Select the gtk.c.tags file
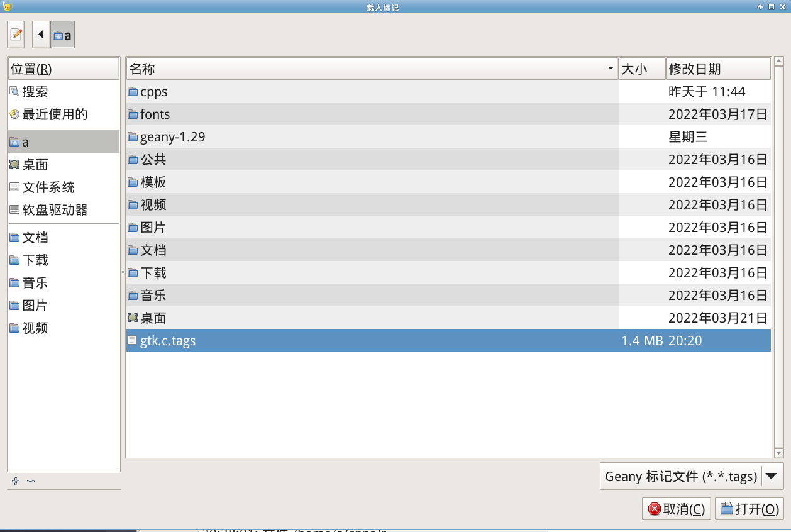791x532 pixels. pyautogui.click(x=168, y=341)
